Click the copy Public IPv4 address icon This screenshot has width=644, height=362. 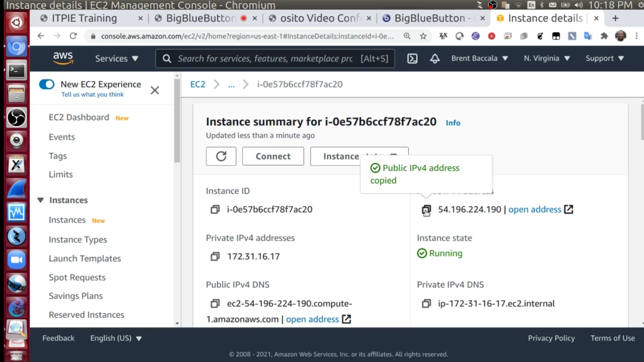pyautogui.click(x=426, y=209)
